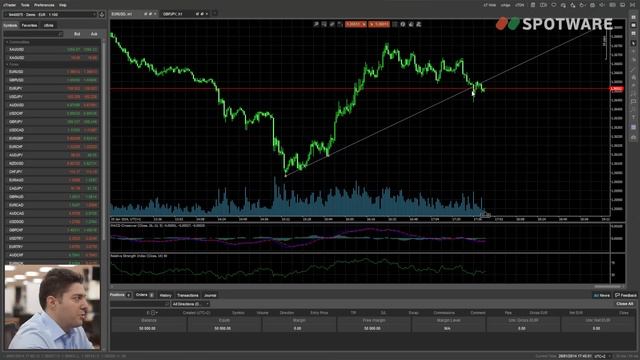Open the cTDN link in top bar

tap(520, 5)
